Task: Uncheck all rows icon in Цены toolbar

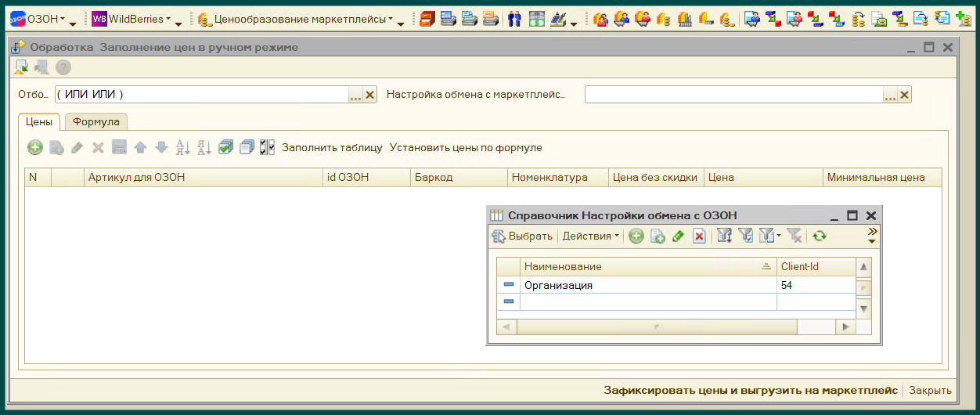Action: click(x=247, y=147)
